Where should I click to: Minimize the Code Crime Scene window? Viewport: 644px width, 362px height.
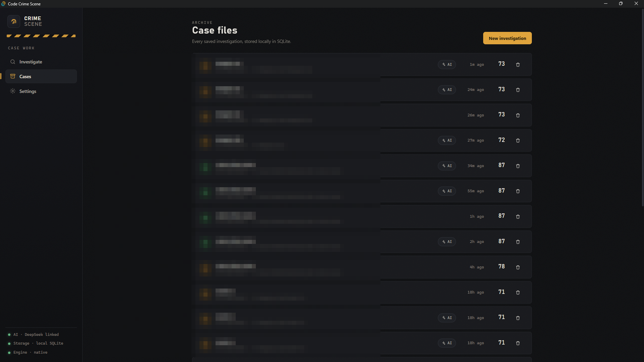[606, 4]
